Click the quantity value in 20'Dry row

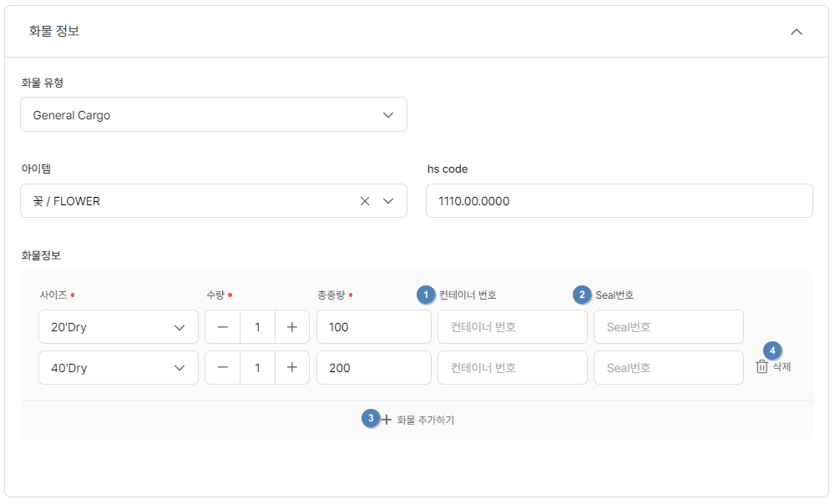[x=257, y=327]
